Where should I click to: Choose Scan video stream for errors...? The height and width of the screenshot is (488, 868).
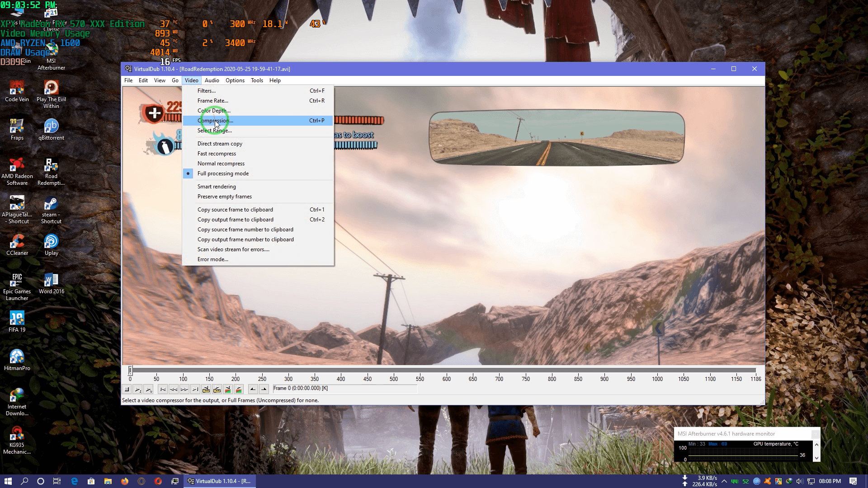(x=258, y=249)
